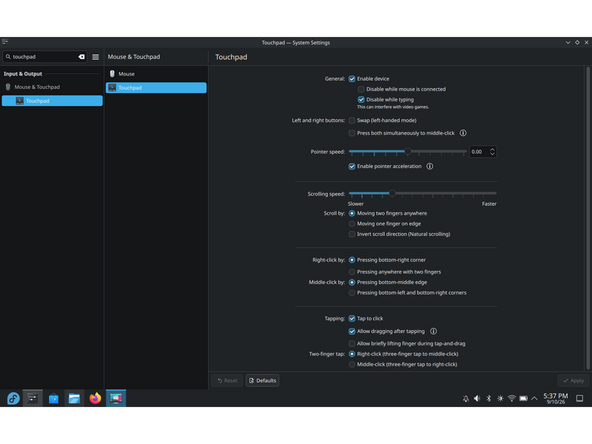The image size is (592, 444).
Task: Click the search magnifier icon
Action: (8, 57)
